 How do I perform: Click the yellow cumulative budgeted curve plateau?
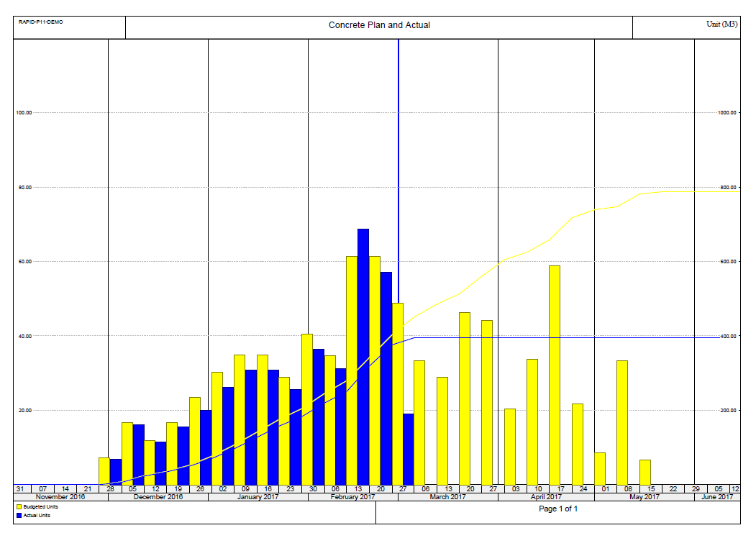691,191
